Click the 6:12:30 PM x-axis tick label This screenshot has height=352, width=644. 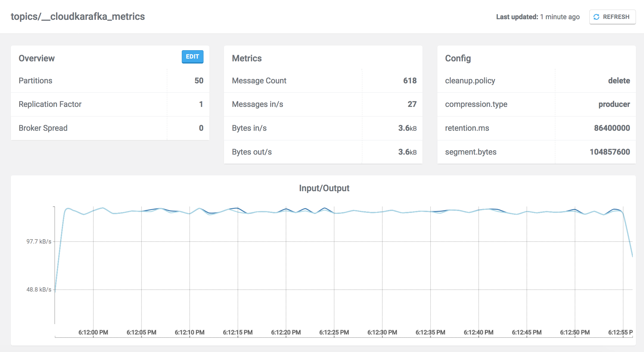[x=382, y=332]
